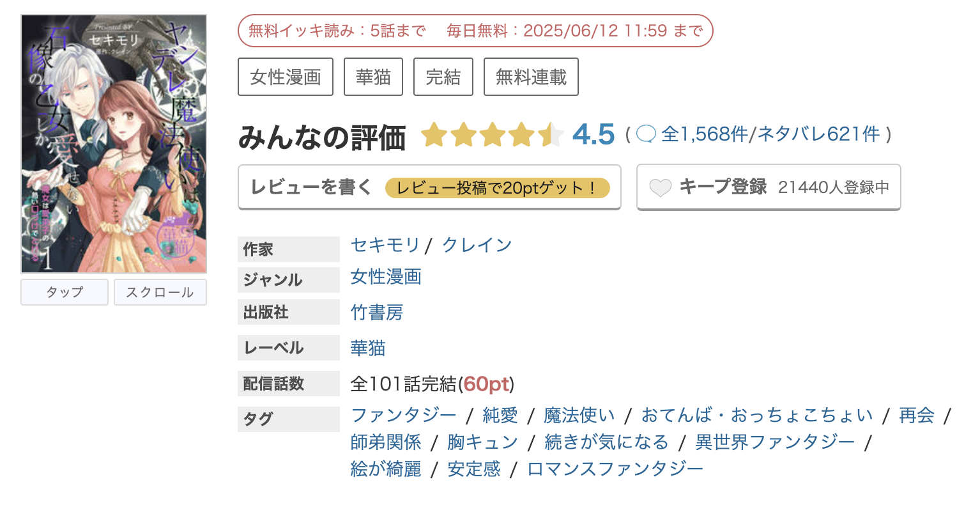Viewport: 980px width, 505px height.
Task: Open the 女性漫画 category badge
Action: (286, 76)
